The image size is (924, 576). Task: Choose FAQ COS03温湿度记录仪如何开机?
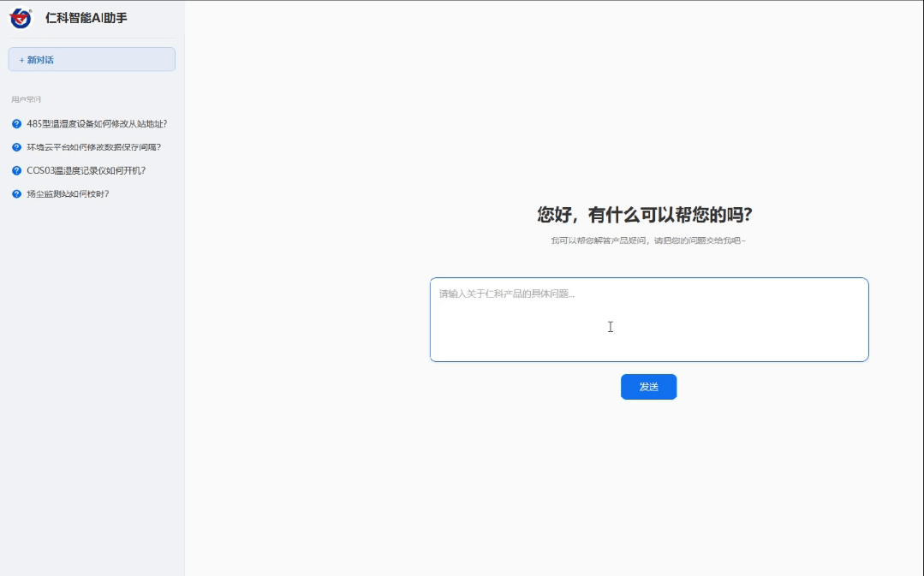point(86,170)
